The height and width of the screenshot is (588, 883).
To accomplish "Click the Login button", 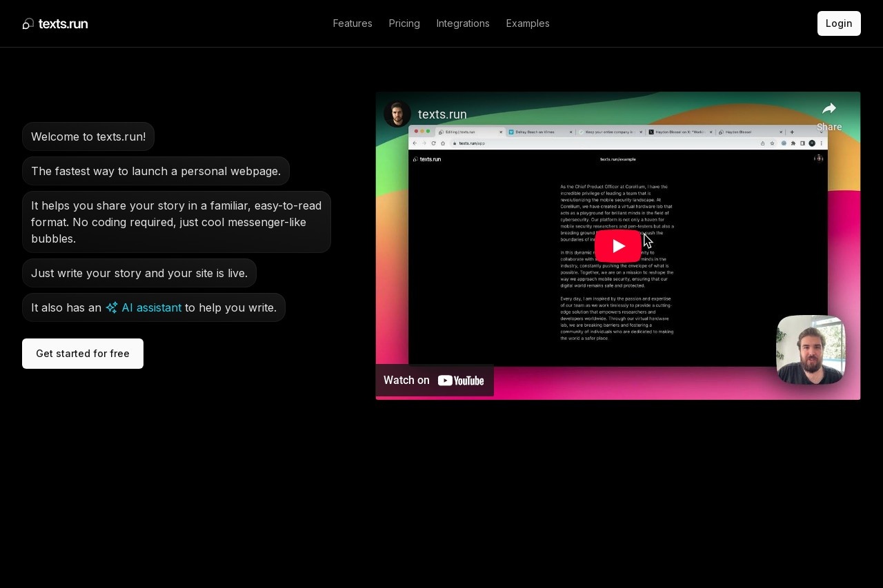I will (839, 23).
